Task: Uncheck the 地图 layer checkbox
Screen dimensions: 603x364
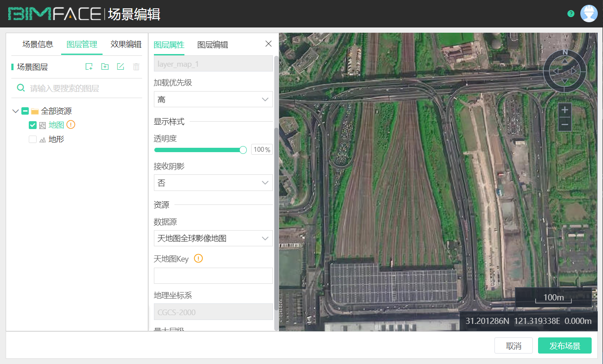Action: [32, 125]
